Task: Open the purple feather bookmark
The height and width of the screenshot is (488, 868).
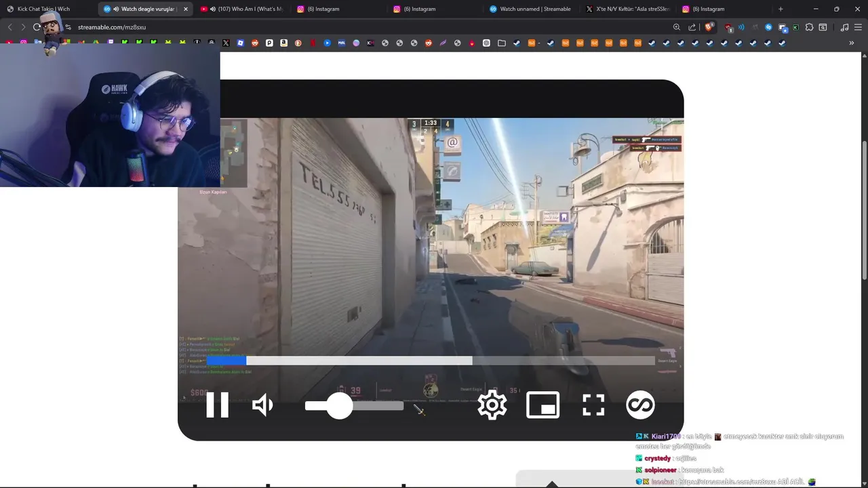Action: tap(443, 43)
